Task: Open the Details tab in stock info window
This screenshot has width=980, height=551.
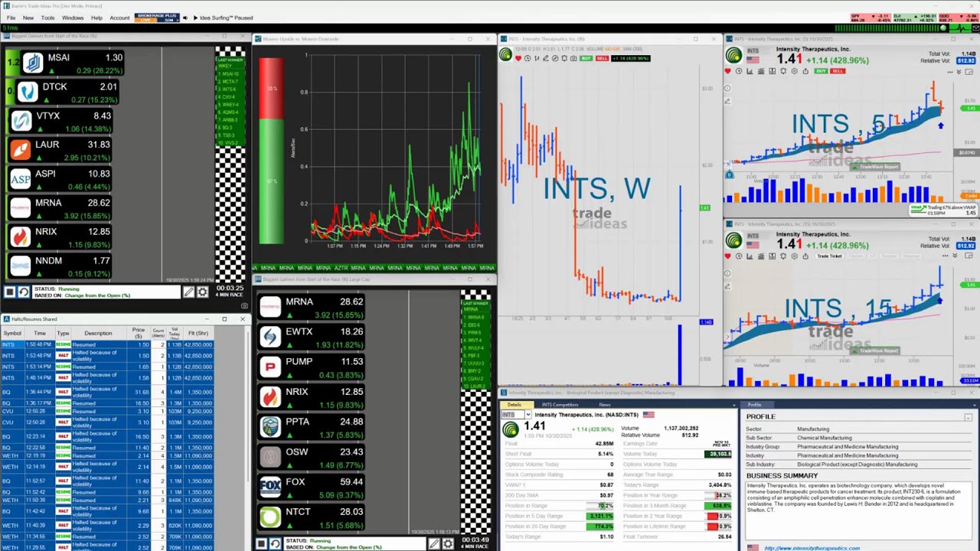Action: click(x=514, y=404)
